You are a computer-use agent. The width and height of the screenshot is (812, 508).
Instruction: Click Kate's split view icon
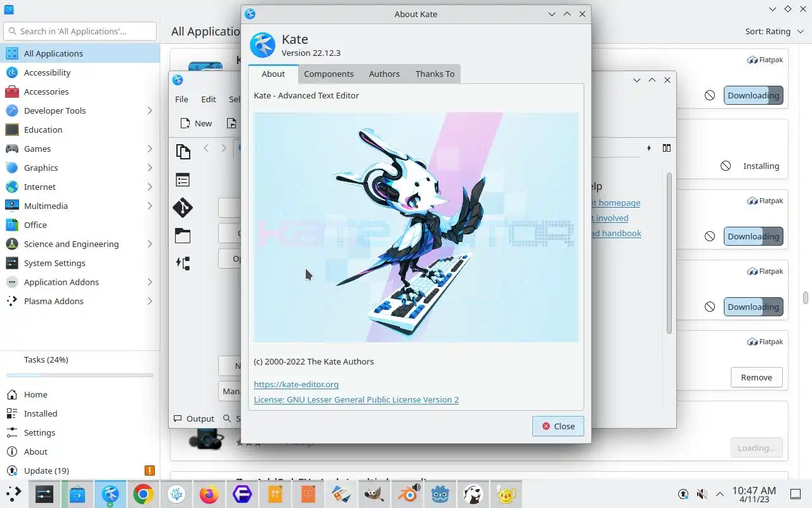coord(667,148)
